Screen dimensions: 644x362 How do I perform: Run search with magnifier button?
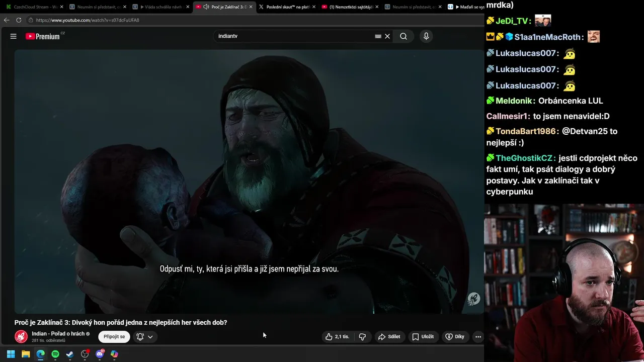coord(404,36)
